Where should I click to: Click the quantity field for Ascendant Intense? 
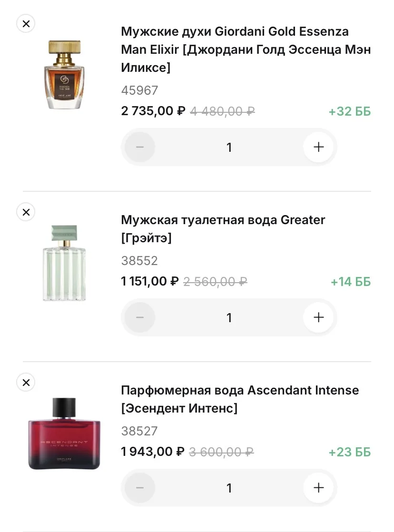pyautogui.click(x=229, y=488)
